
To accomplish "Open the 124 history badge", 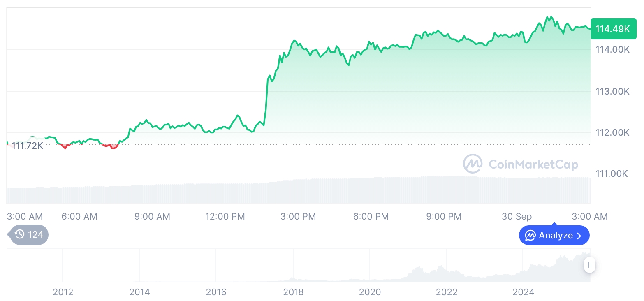I will tap(28, 235).
